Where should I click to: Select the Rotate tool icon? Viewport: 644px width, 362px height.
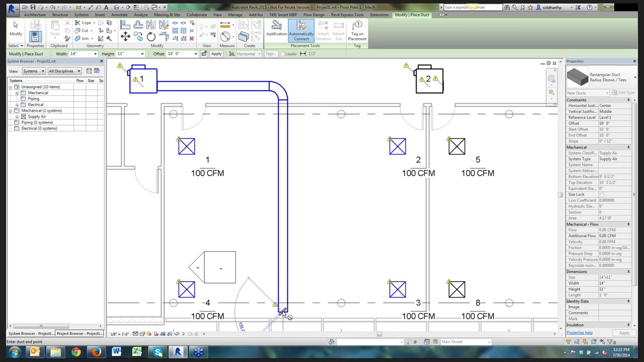point(151,36)
